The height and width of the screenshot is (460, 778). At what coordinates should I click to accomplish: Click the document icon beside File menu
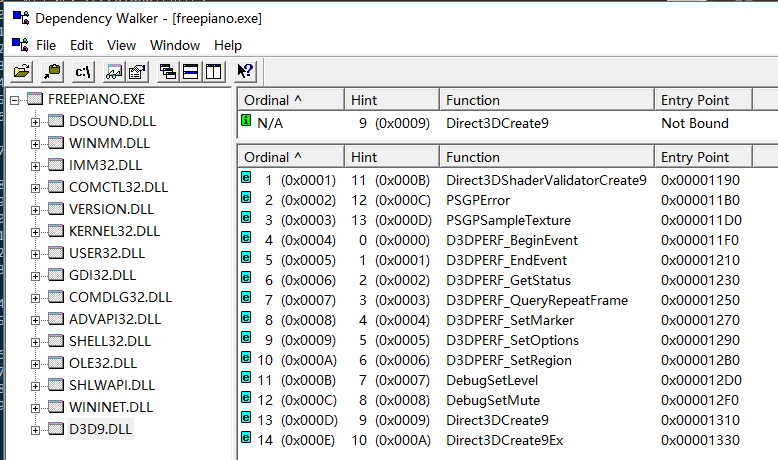[x=20, y=45]
